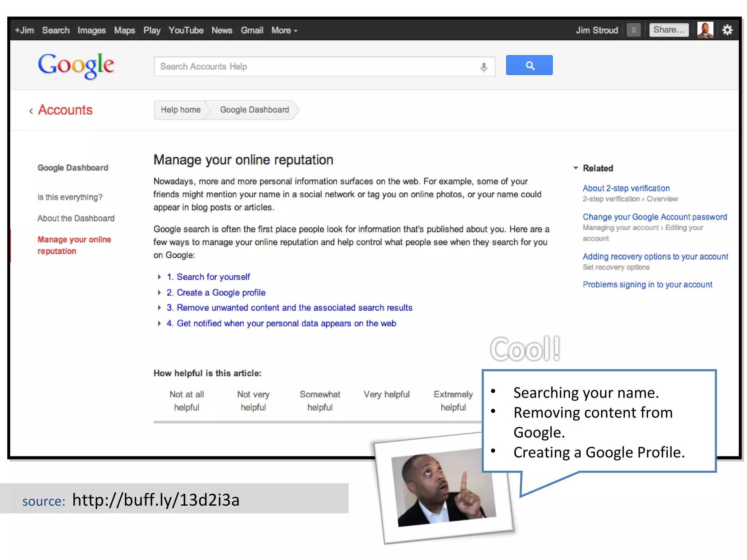Click the Jim Stroud account name
This screenshot has width=747, height=560.
(x=597, y=30)
